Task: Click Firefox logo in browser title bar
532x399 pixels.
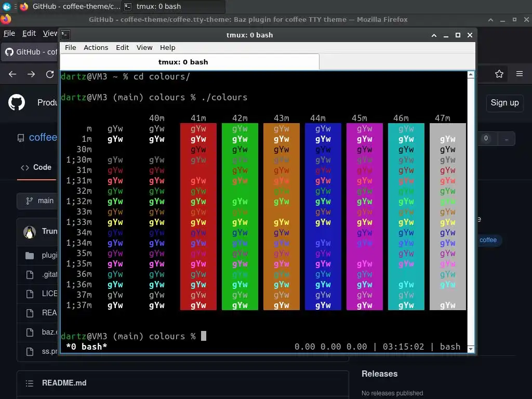Action: pyautogui.click(x=6, y=19)
